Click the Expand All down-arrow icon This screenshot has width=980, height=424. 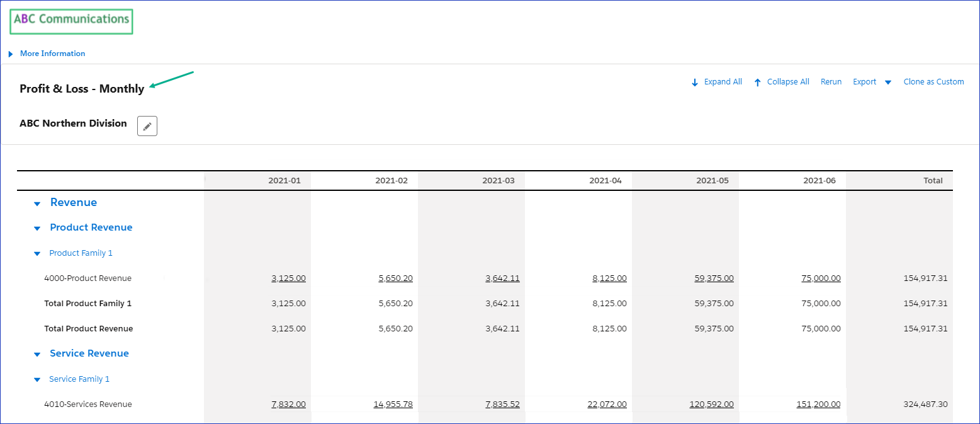(695, 83)
